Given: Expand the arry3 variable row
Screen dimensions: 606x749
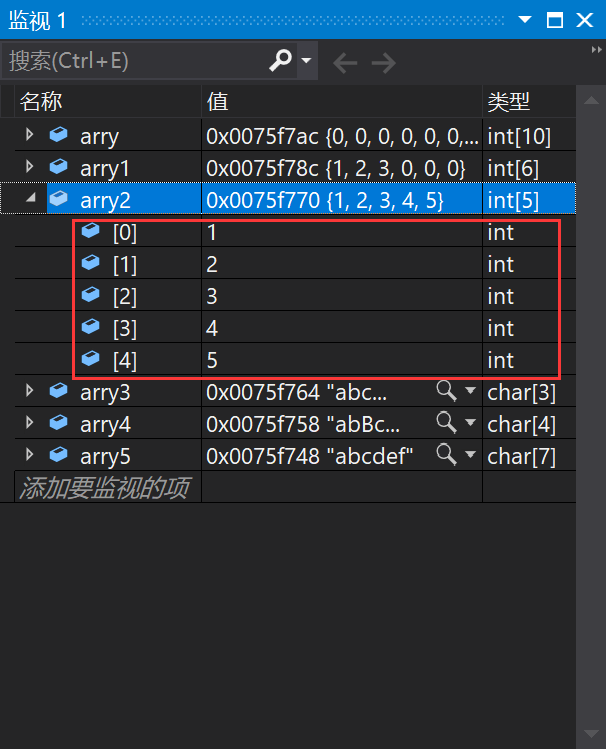Looking at the screenshot, I should 29,391.
